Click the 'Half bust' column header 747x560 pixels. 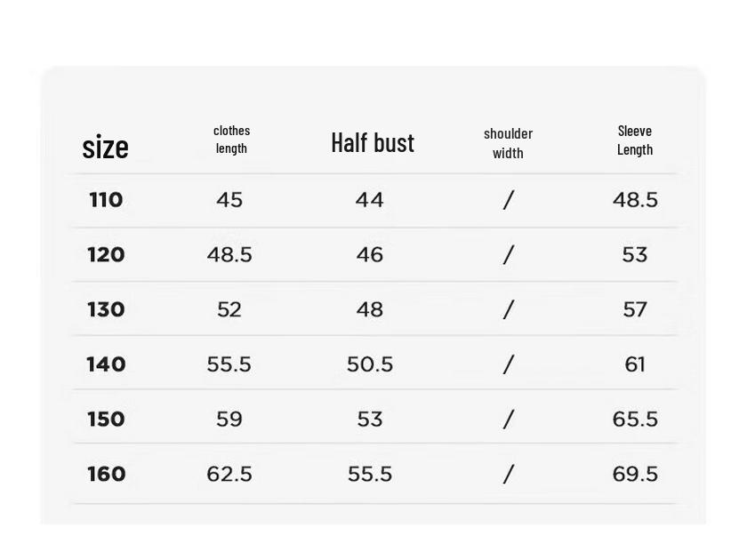pos(373,143)
